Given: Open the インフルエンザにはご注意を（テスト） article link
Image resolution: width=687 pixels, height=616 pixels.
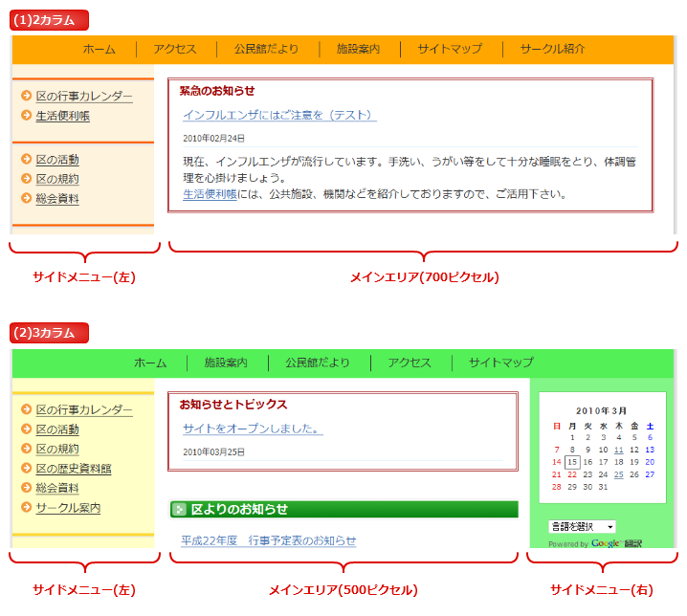Looking at the screenshot, I should click(x=279, y=115).
